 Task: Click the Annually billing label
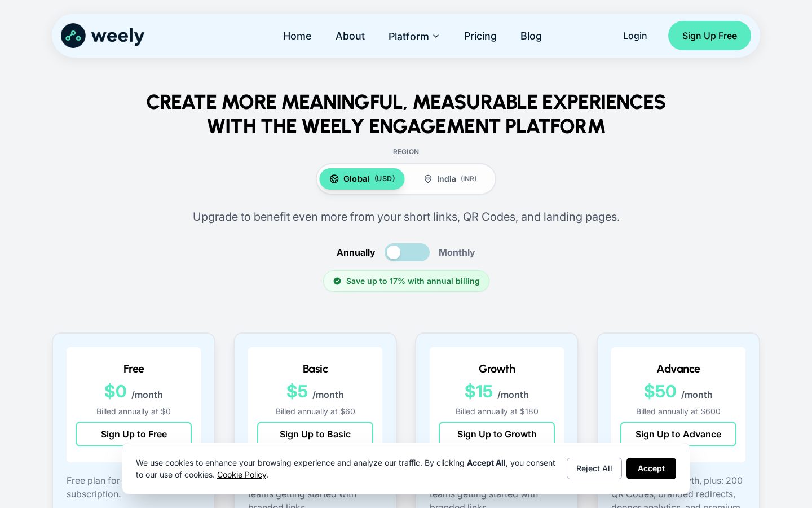click(x=356, y=252)
